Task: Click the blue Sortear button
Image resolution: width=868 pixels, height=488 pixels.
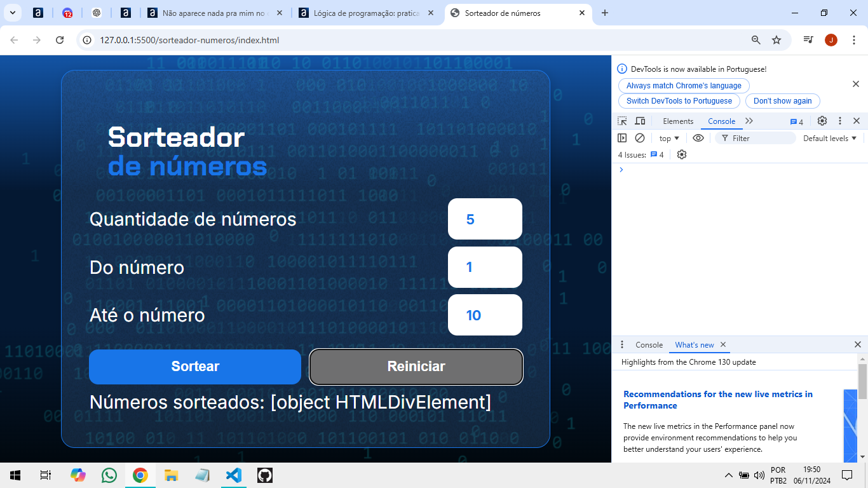Action: point(195,367)
